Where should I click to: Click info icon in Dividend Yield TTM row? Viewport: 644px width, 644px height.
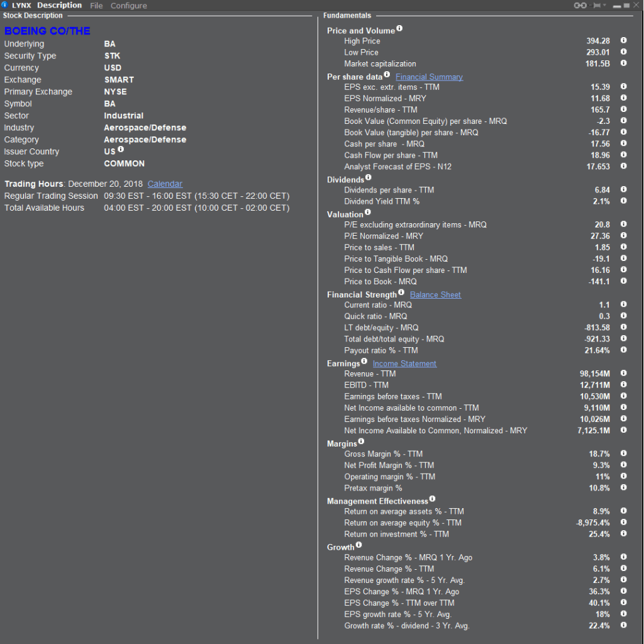[623, 201]
